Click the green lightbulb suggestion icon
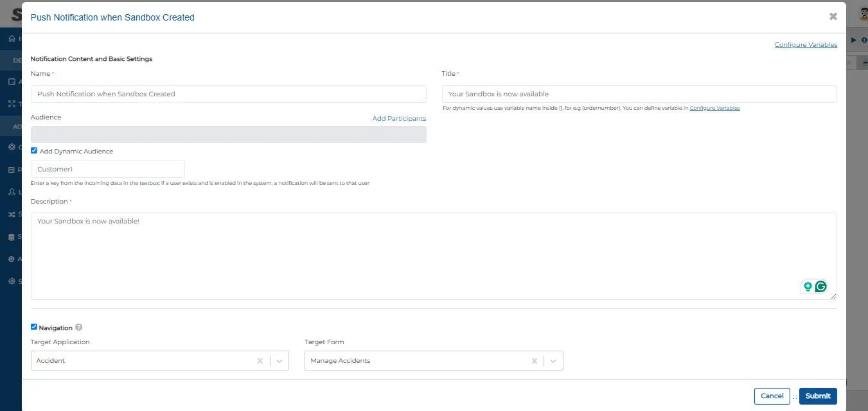 [808, 287]
